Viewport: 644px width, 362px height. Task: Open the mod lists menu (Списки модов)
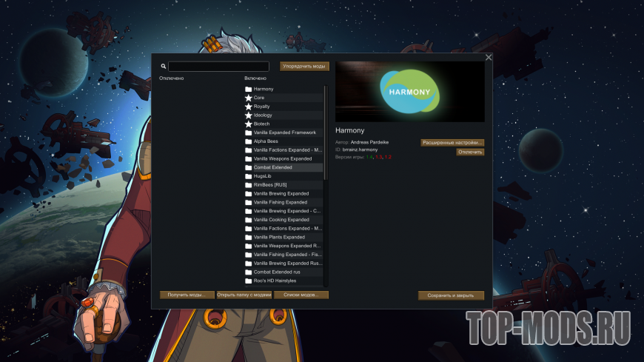(301, 295)
